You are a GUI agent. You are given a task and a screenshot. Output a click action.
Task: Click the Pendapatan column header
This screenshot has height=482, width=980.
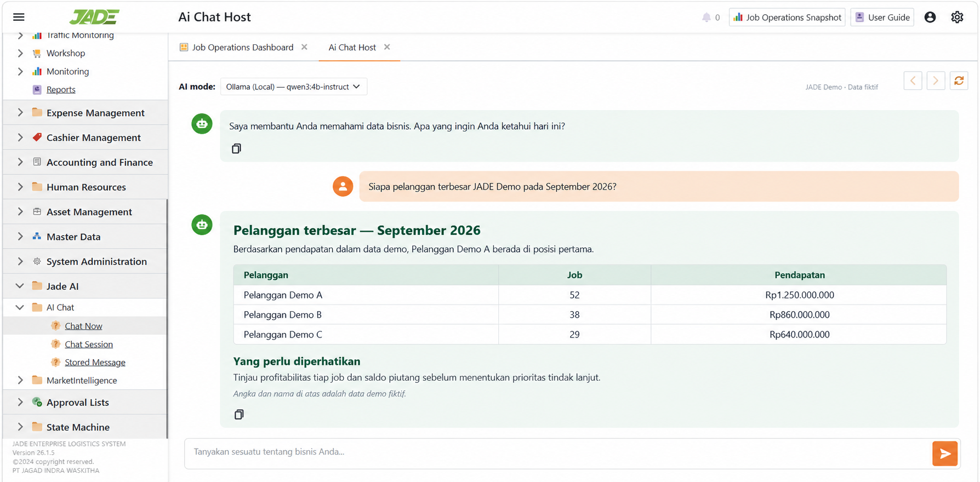[x=799, y=275]
